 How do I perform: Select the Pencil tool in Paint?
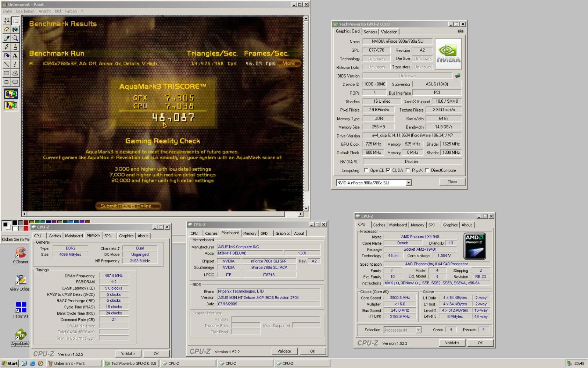click(7, 47)
